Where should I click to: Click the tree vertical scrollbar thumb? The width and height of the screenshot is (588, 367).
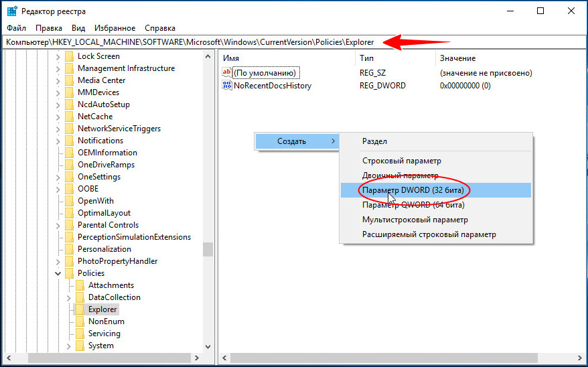click(x=208, y=249)
